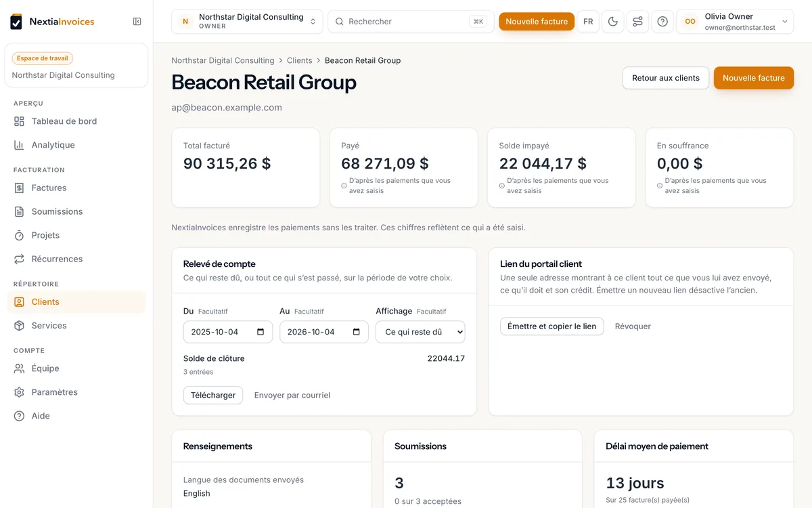
Task: Click the orange N workspace avatar
Action: tap(185, 22)
